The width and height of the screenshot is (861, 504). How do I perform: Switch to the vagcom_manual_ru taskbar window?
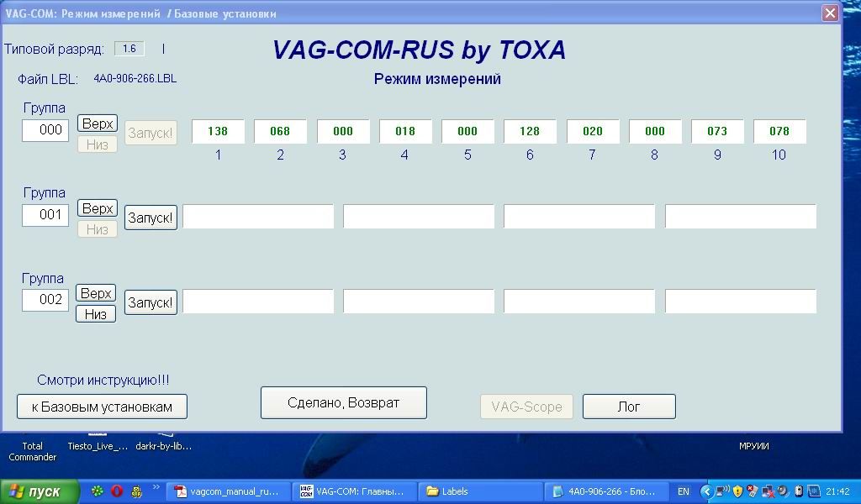click(x=228, y=491)
